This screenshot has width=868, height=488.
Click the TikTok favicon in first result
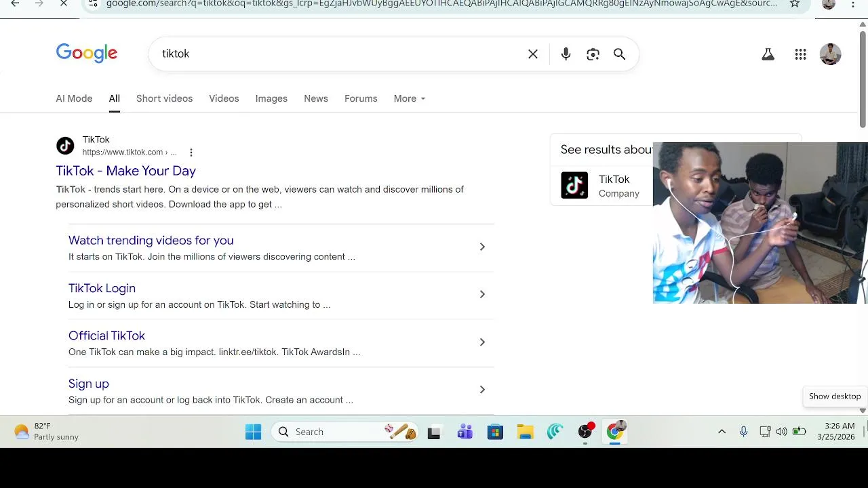[x=65, y=146]
